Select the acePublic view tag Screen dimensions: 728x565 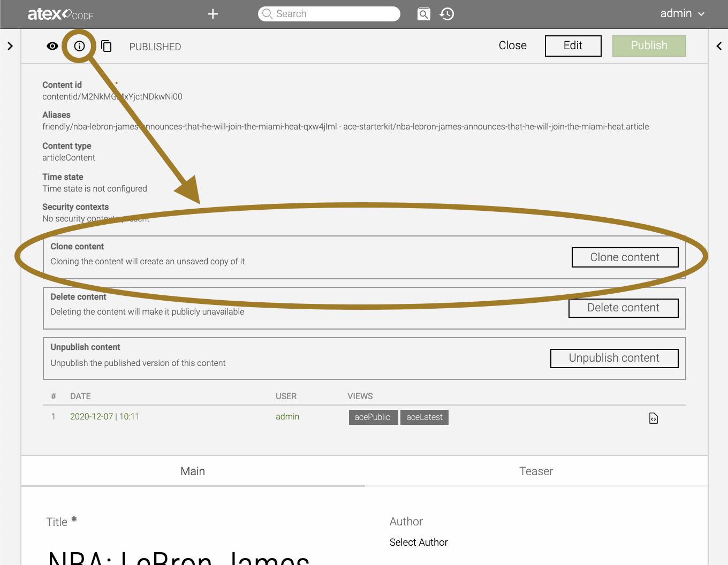tap(373, 417)
